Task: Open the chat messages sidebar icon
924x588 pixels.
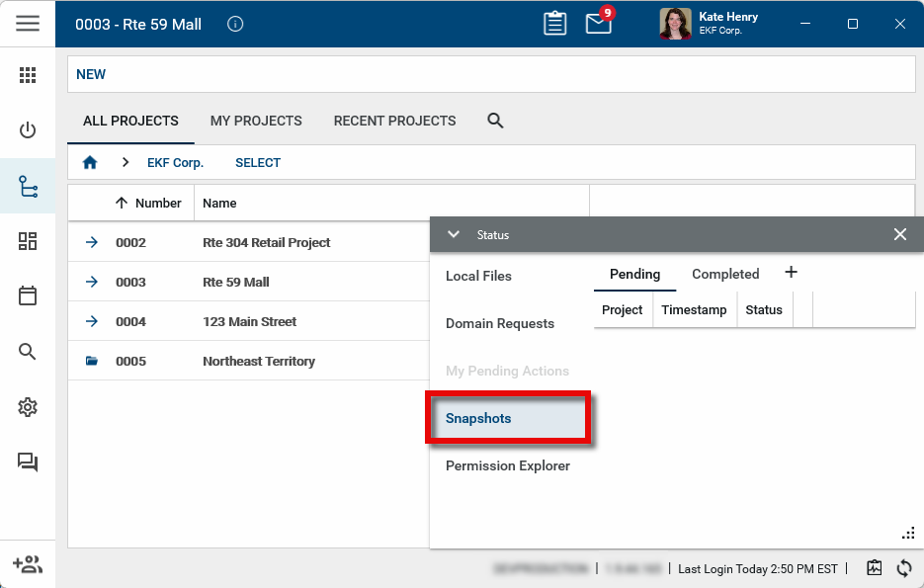Action: 28,462
